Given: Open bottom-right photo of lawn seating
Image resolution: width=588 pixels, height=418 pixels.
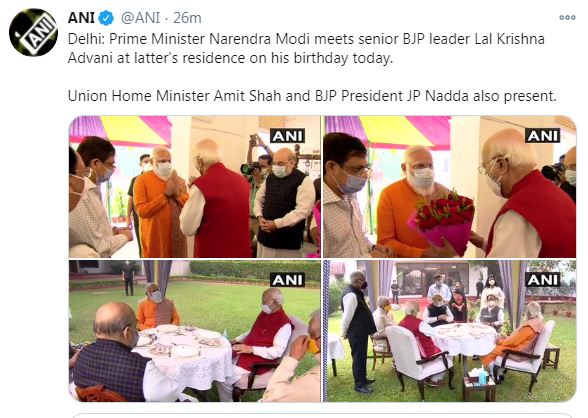Looking at the screenshot, I should click(450, 331).
